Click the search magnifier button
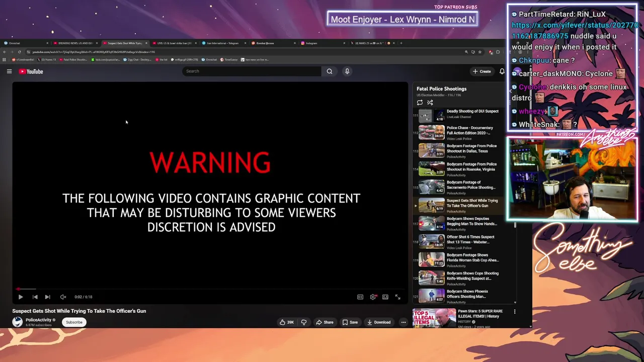Image resolution: width=644 pixels, height=362 pixels. tap(330, 71)
